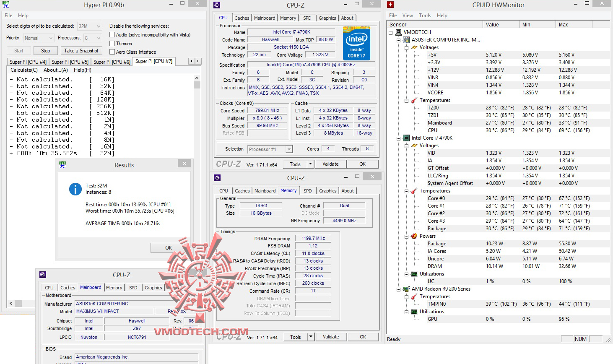Open the Tools arrow in the CPU-Z Memory-tab window
The width and height of the screenshot is (613, 364).
pos(311,337)
